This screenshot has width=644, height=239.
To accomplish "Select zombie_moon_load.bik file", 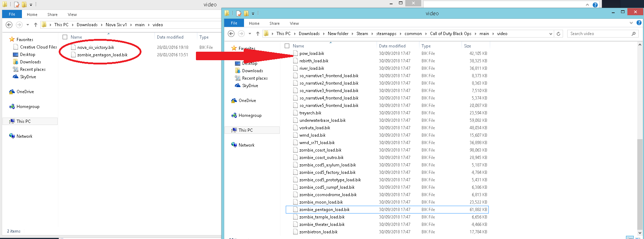I will (321, 202).
